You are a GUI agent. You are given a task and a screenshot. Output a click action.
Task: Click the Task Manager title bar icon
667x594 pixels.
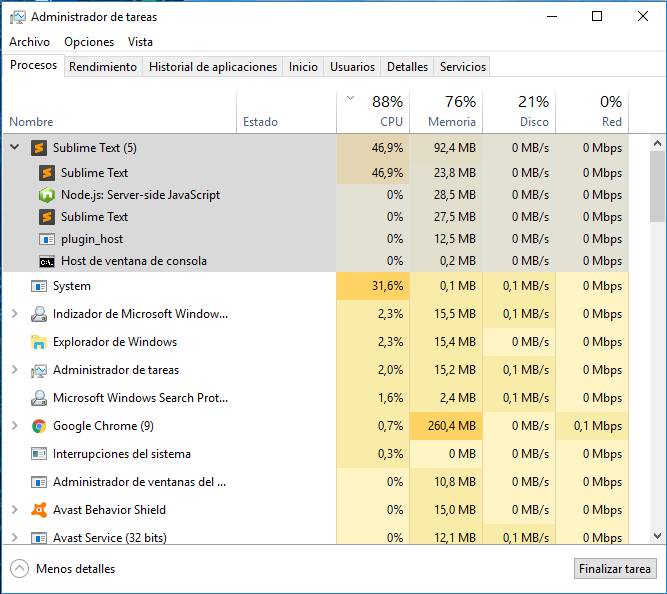click(x=17, y=17)
